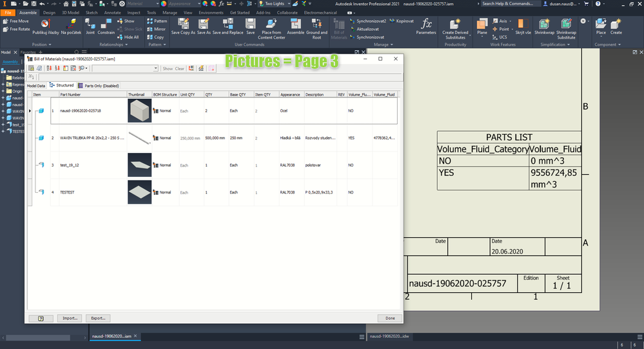Click the Open file icon in quick access toolbar

pyautogui.click(x=26, y=4)
